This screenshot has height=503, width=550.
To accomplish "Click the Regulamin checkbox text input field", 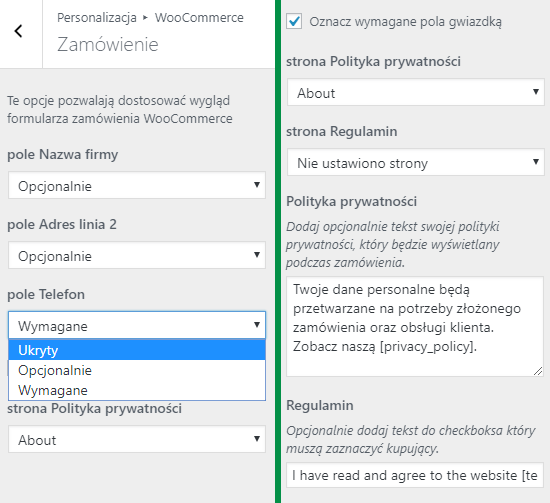I will point(415,475).
